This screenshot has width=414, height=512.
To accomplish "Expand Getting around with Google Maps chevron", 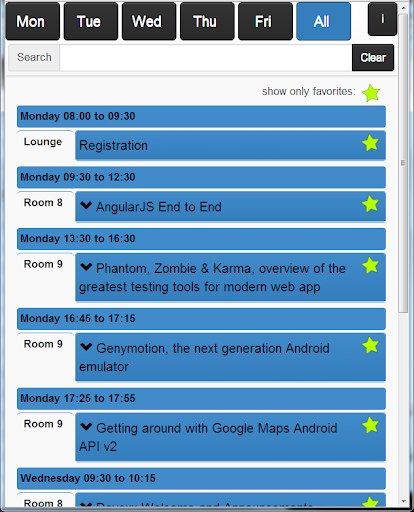I will (86, 427).
